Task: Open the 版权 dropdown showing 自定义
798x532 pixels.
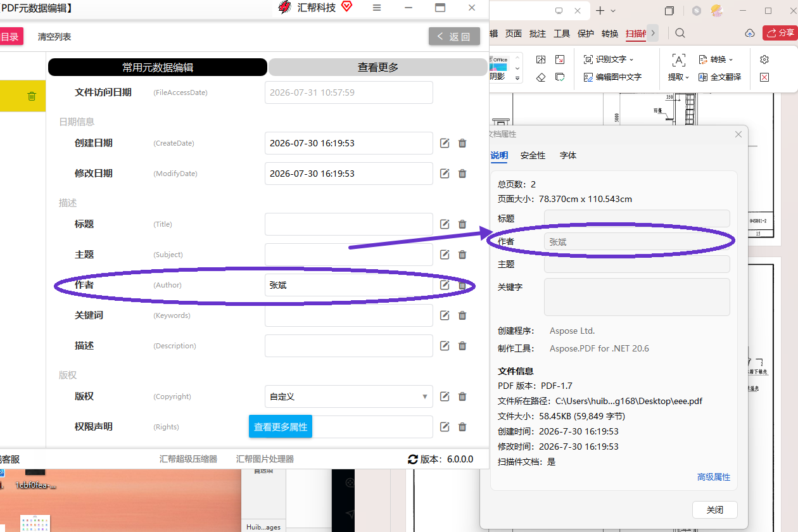Action: 349,396
